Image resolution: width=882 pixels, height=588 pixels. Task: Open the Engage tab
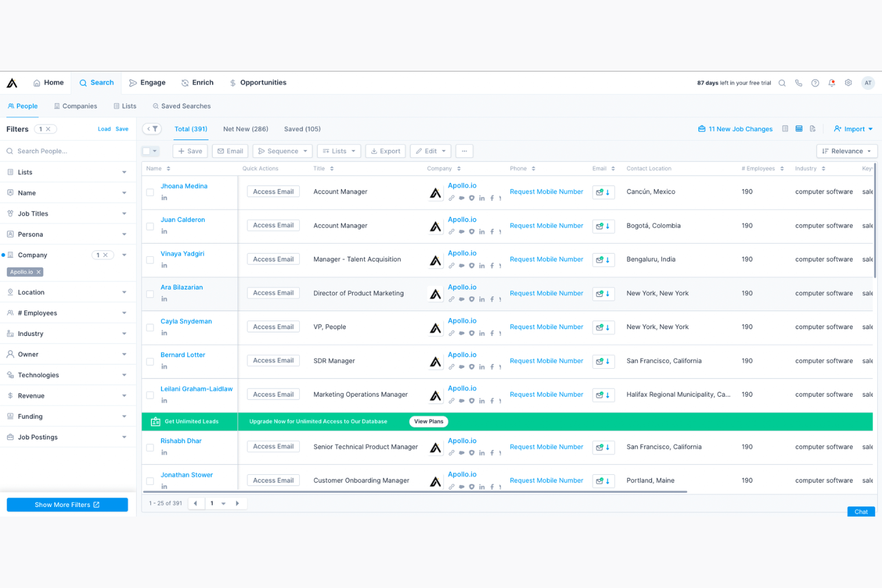[147, 83]
